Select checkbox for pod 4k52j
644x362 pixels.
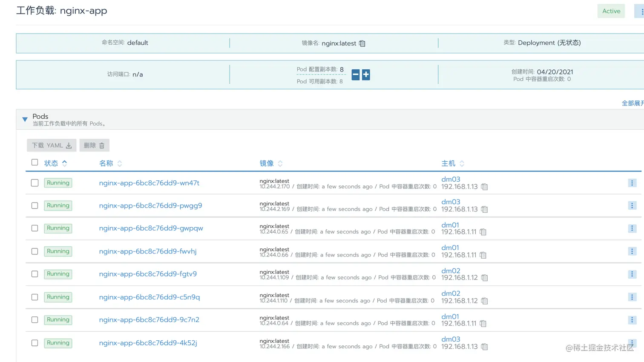click(35, 343)
